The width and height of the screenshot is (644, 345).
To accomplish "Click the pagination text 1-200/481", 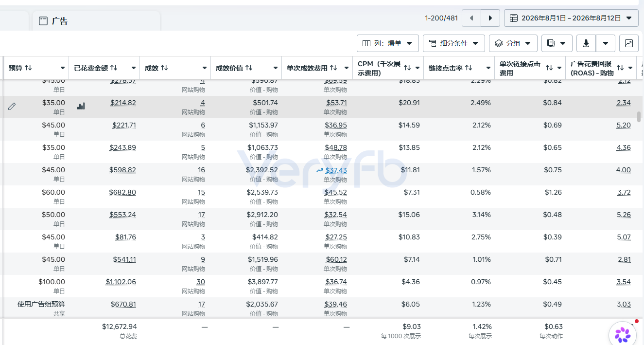I will pyautogui.click(x=441, y=18).
